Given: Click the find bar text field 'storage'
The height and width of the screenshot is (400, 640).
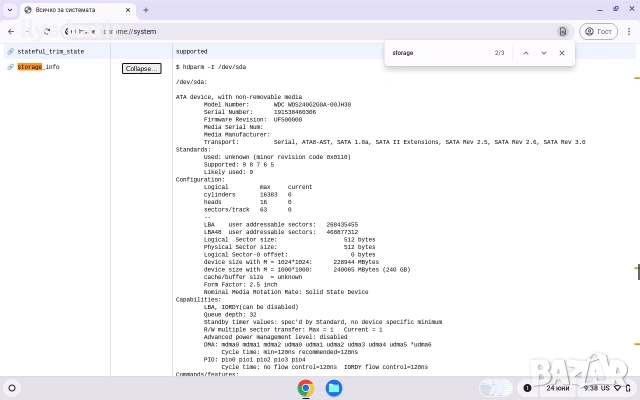Looking at the screenshot, I should (439, 53).
